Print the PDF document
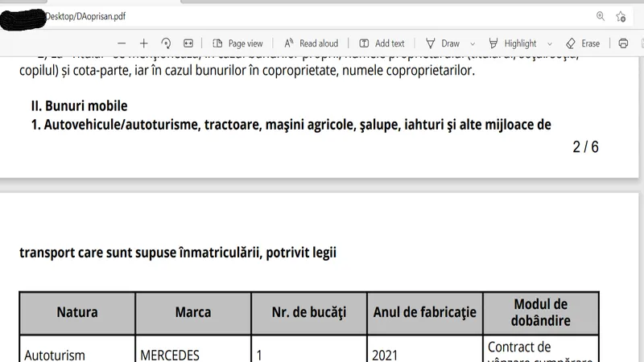Viewport: 644px width, 362px height. pos(623,43)
